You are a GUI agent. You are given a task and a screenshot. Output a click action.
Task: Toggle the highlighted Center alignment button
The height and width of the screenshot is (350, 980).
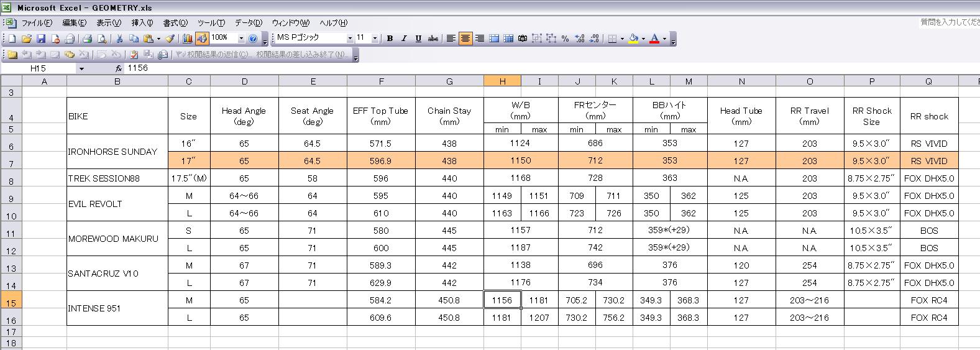click(465, 39)
